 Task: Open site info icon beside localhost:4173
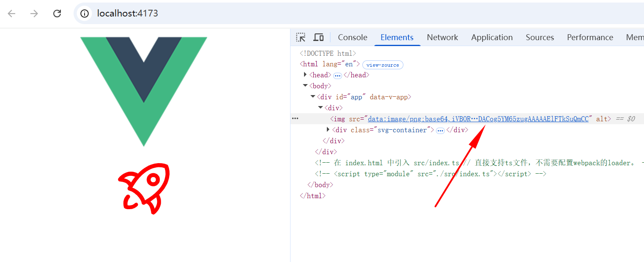pos(85,14)
